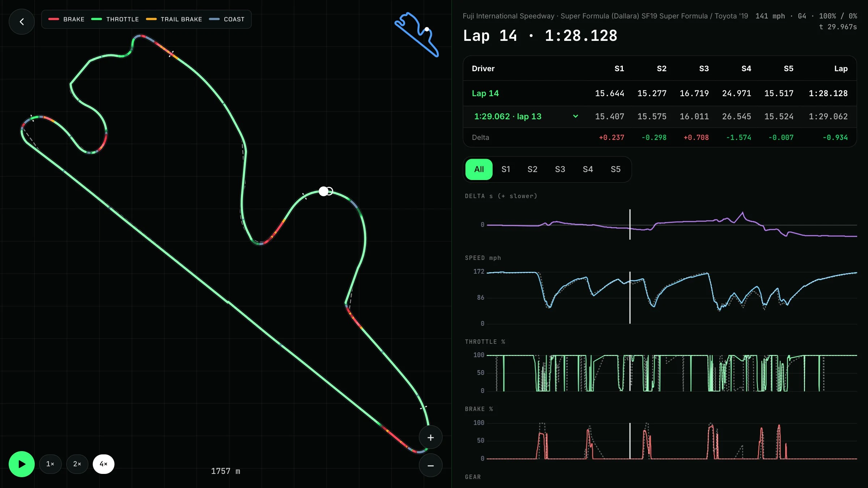Switch to the All sectors tab
This screenshot has width=868, height=488.
479,169
